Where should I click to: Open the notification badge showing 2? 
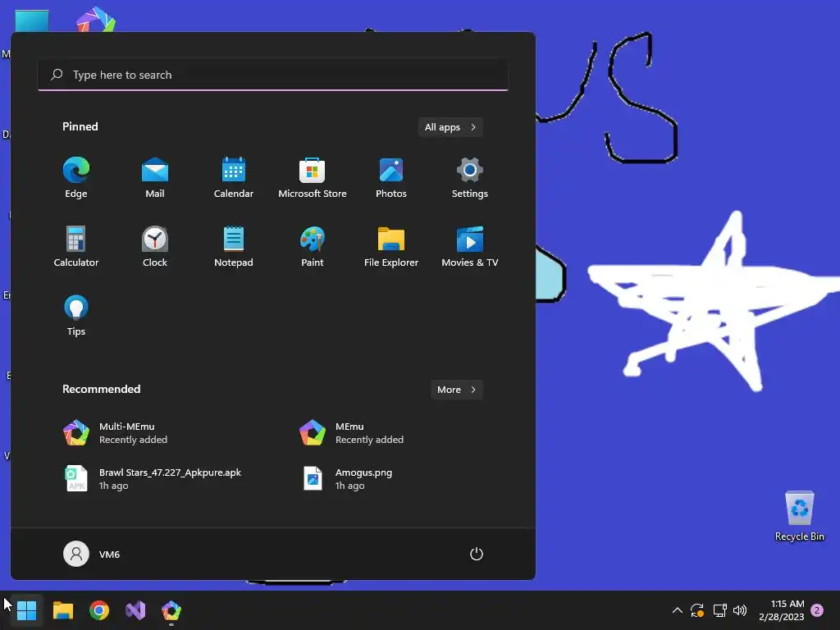point(817,610)
